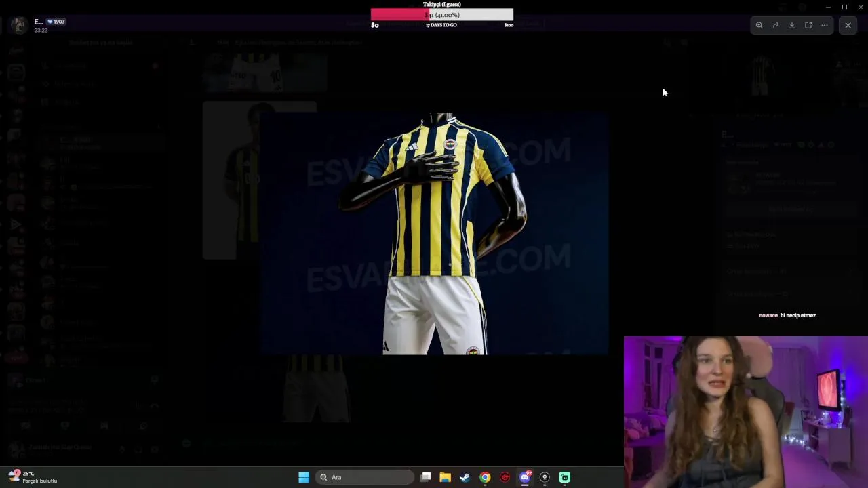Switch to Google Chrome in the taskbar
Screen dimensions: 868x488
485,477
